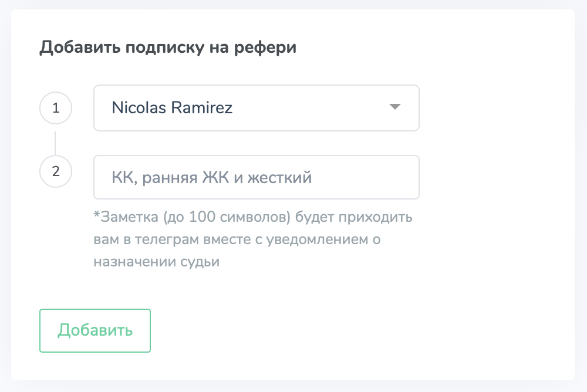Screen dimensions: 587x392
Task: Click the 'назначении судьи' helper text line
Action: 157,261
